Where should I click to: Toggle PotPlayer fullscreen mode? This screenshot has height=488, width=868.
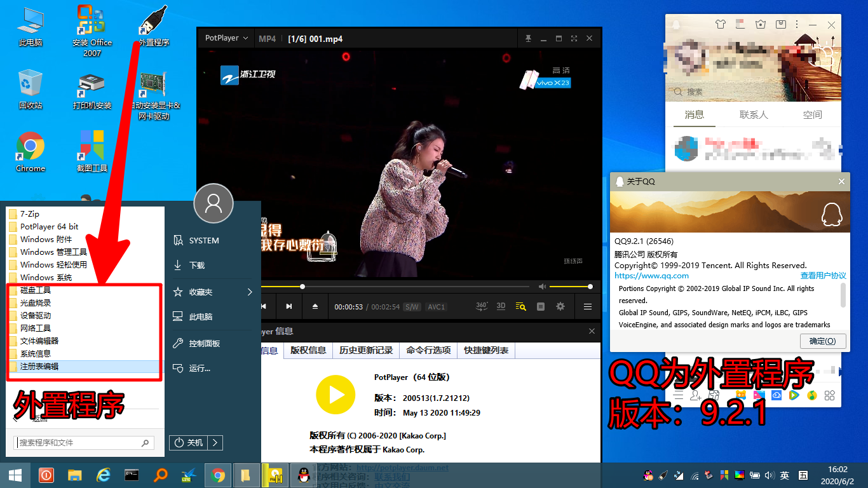click(x=574, y=39)
